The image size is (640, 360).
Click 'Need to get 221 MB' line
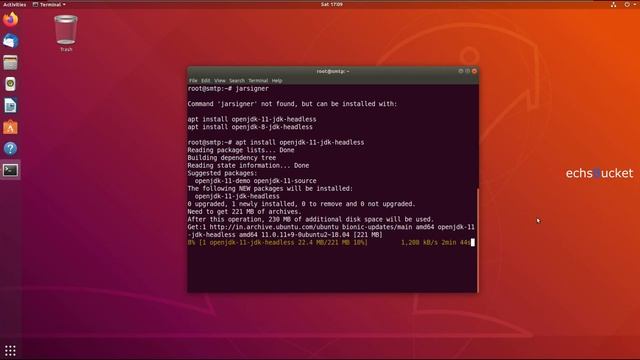[x=244, y=212]
